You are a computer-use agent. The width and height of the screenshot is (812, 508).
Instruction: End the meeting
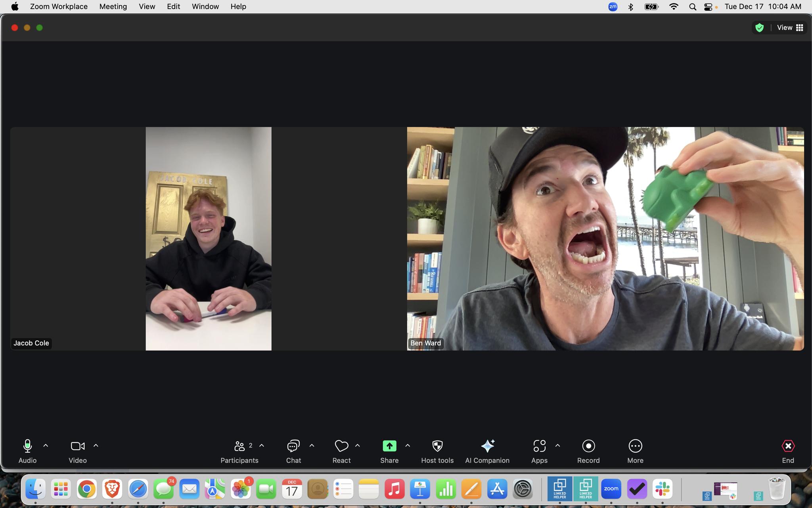point(788,451)
